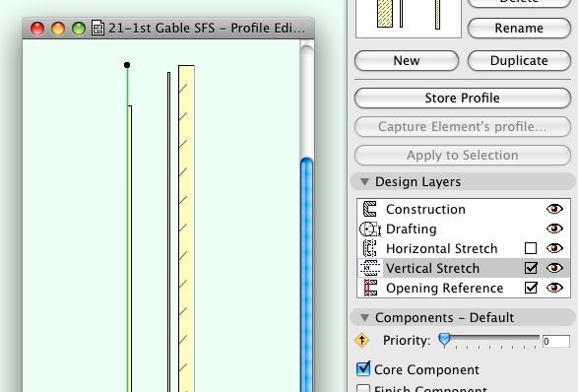Viewport: 578px width, 392px height.
Task: Select the yellow hatched profile component
Action: [x=186, y=229]
